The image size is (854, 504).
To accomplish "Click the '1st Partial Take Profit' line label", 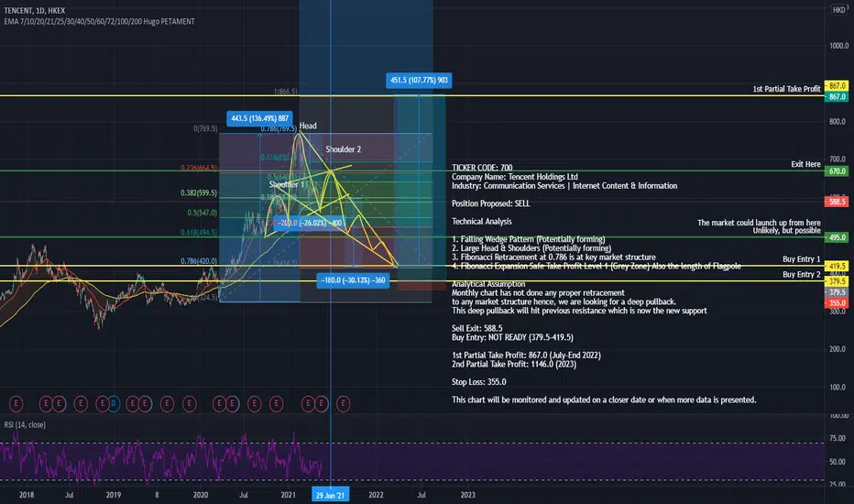I will 786,89.
